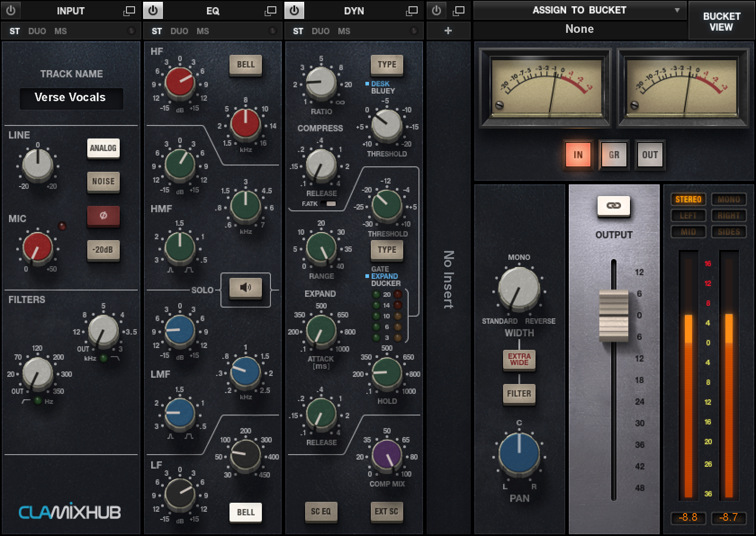This screenshot has width=756, height=536.
Task: Open the ASSIGN TO BUCKET dropdown
Action: pos(580,10)
